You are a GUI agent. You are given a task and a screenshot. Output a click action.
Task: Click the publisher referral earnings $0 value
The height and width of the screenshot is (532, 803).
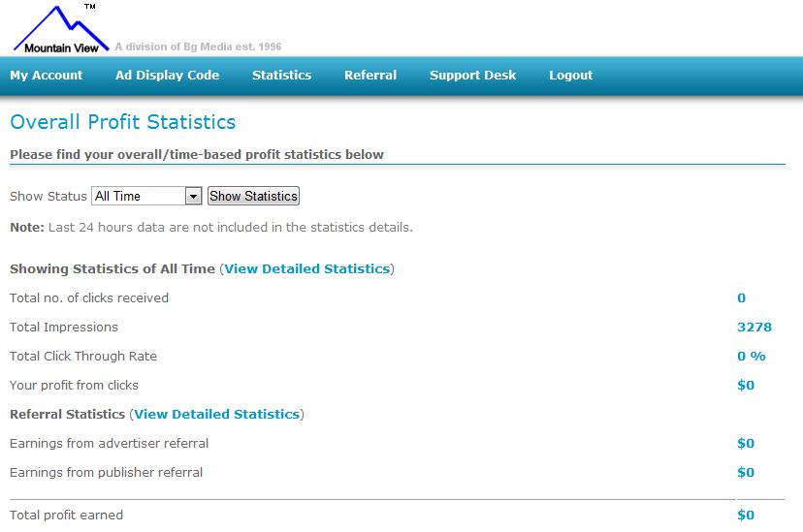[746, 473]
